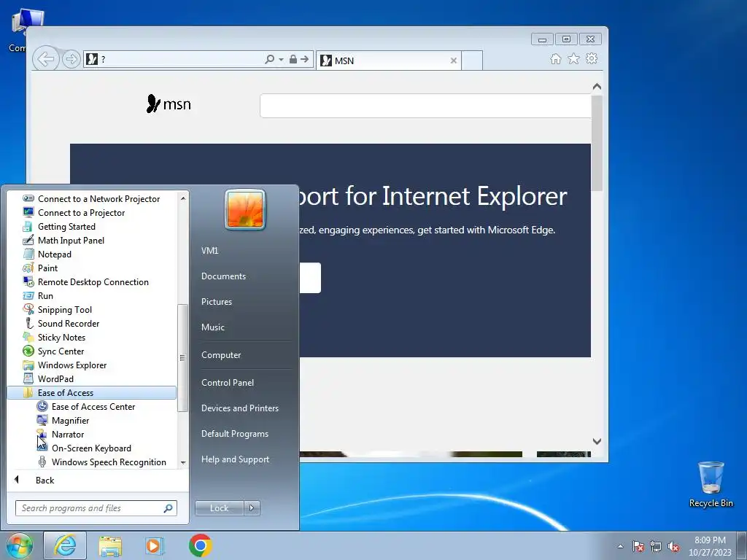Open IE Tools gear icon

(592, 58)
